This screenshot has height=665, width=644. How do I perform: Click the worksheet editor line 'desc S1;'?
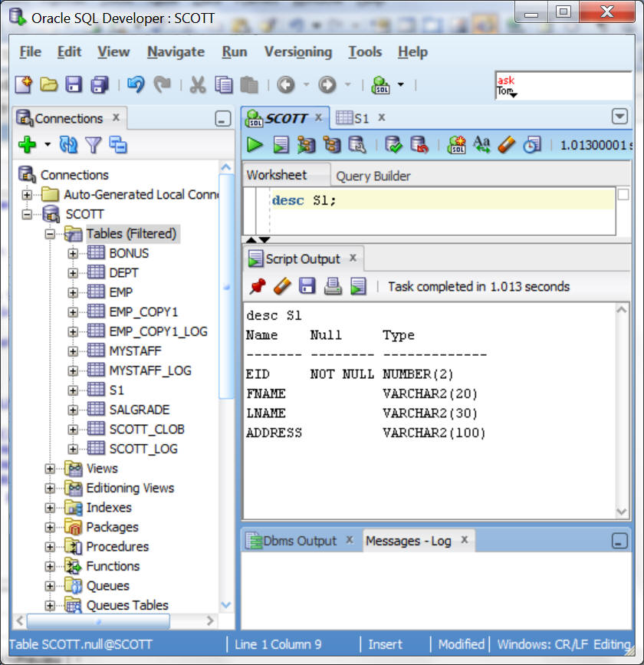[x=442, y=199]
